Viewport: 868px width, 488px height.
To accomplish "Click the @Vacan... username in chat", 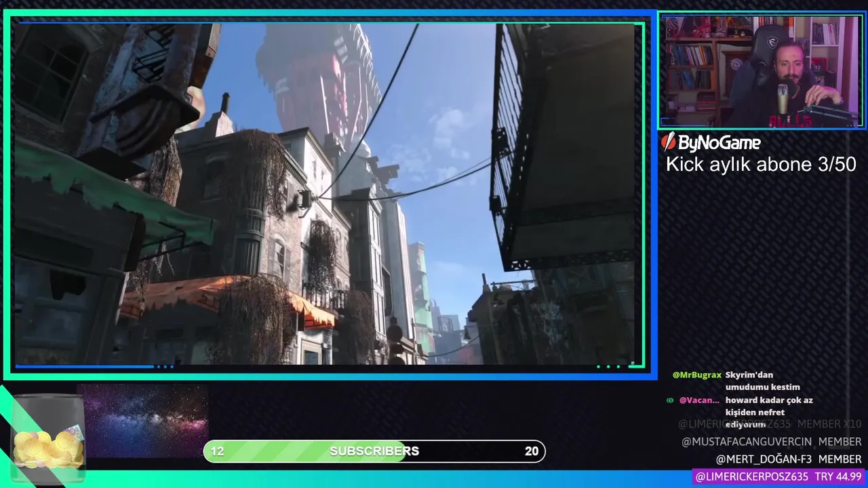I will point(698,400).
